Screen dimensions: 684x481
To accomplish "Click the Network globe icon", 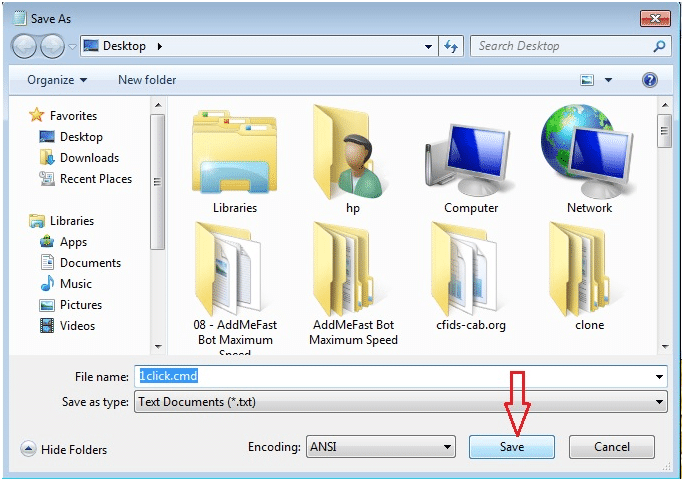I will point(589,155).
